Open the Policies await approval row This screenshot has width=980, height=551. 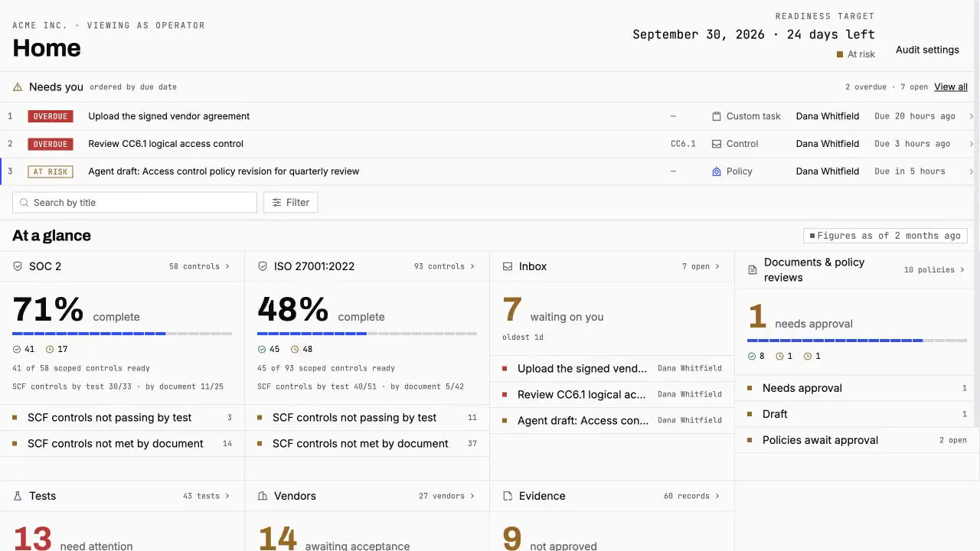click(857, 440)
